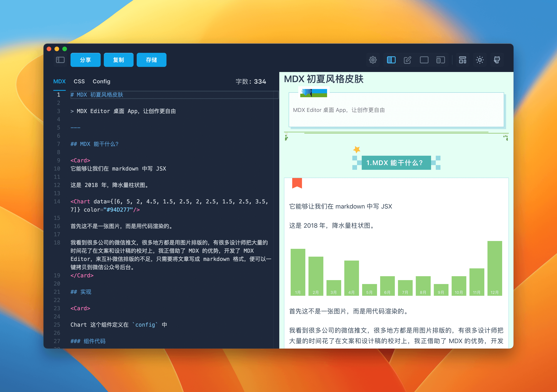557x392 pixels.
Task: Click the opening <Card> tag on line 9
Action: (80, 160)
